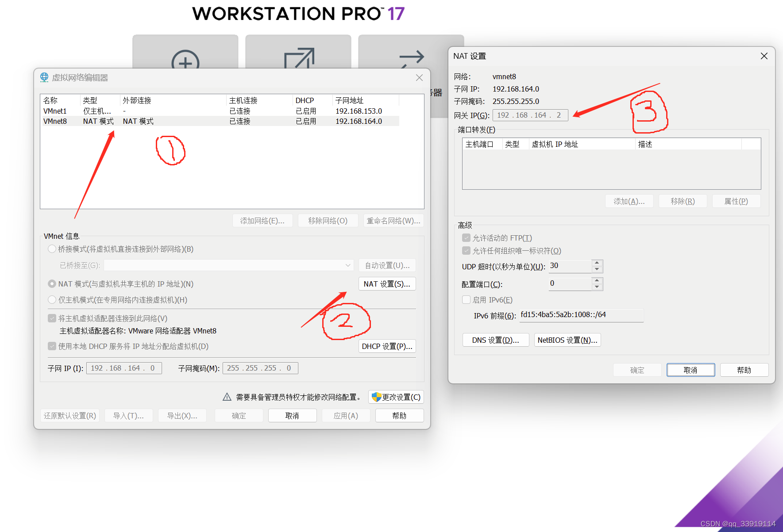The height and width of the screenshot is (532, 783).
Task: Click the 还原默认设置 button
Action: click(x=70, y=415)
